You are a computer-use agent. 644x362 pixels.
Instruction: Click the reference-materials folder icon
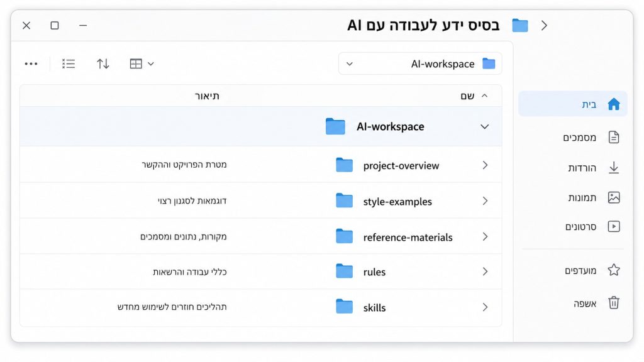[x=344, y=236]
